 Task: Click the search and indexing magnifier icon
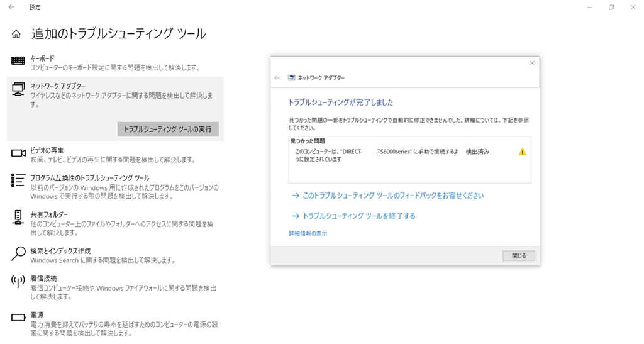tap(18, 253)
